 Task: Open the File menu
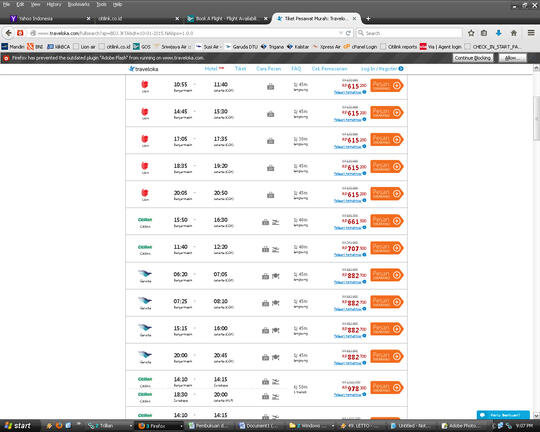coord(7,4)
